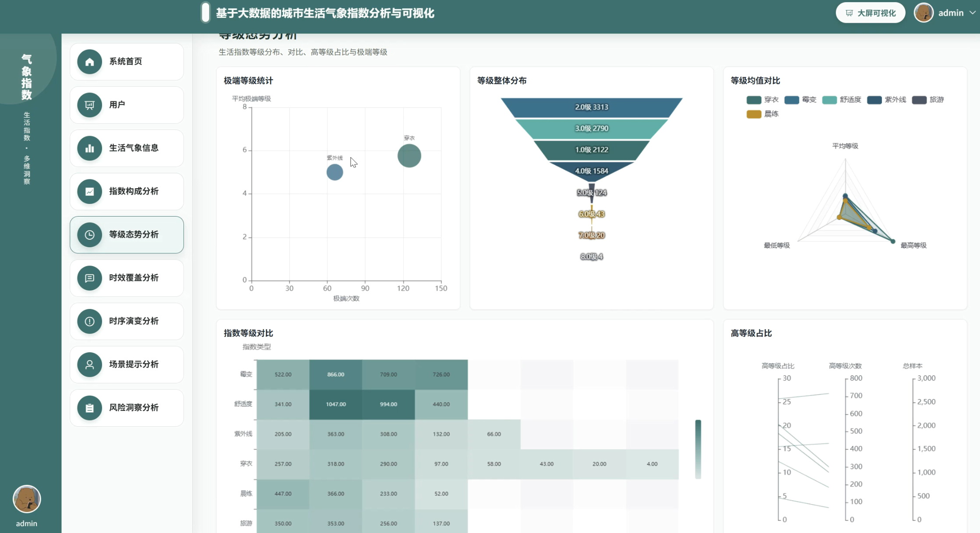Click the 2.0级 3313 funnel segment

[x=592, y=107]
